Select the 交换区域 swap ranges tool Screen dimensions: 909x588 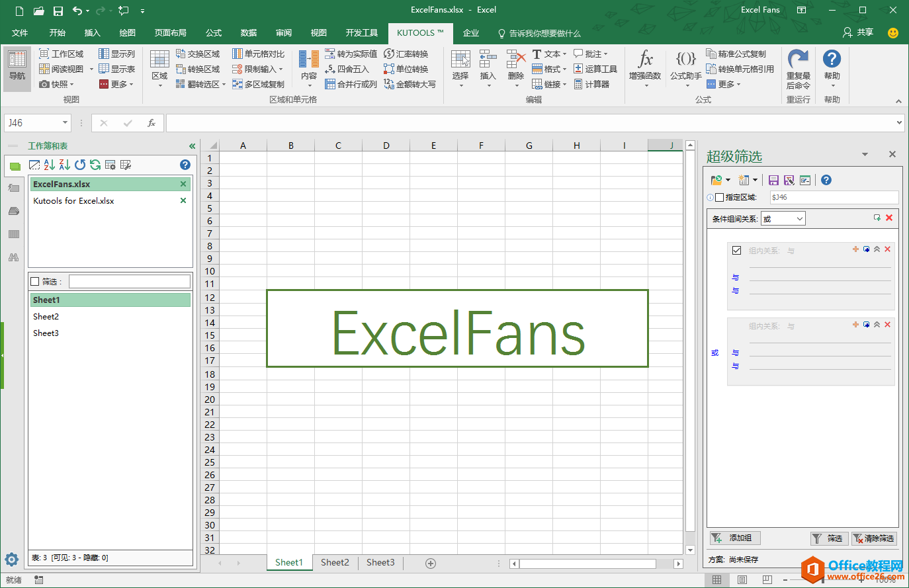(198, 54)
